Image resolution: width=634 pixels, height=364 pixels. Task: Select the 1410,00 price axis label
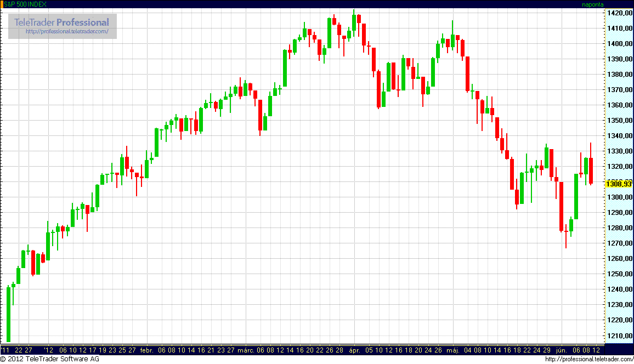pyautogui.click(x=619, y=29)
